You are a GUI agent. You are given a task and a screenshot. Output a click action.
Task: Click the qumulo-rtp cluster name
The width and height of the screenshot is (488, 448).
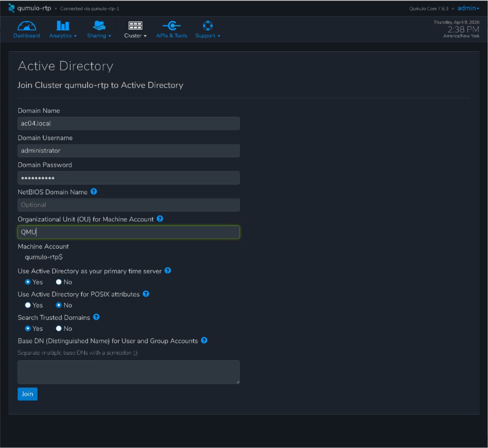34,8
